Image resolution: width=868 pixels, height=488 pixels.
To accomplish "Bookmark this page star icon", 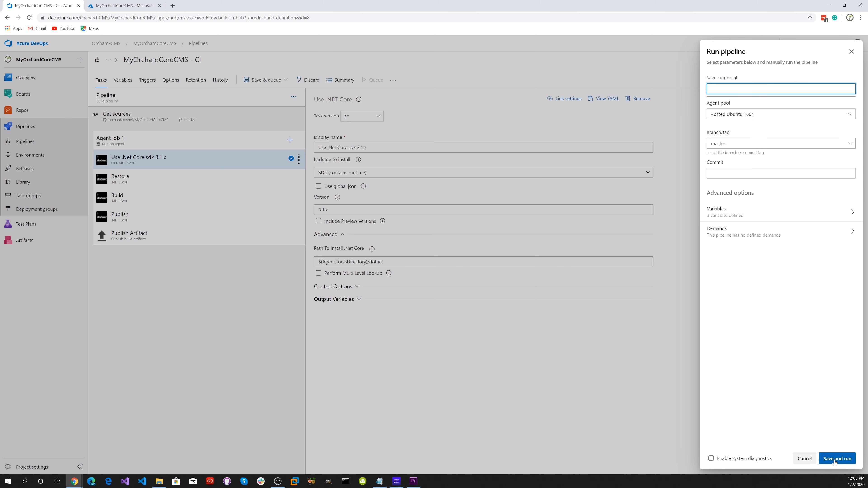I will pos(810,18).
